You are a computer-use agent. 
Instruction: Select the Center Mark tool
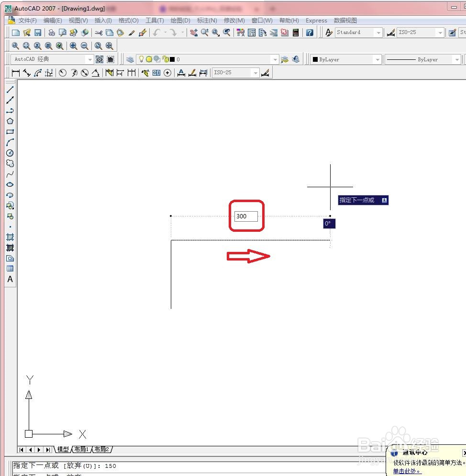(x=167, y=73)
